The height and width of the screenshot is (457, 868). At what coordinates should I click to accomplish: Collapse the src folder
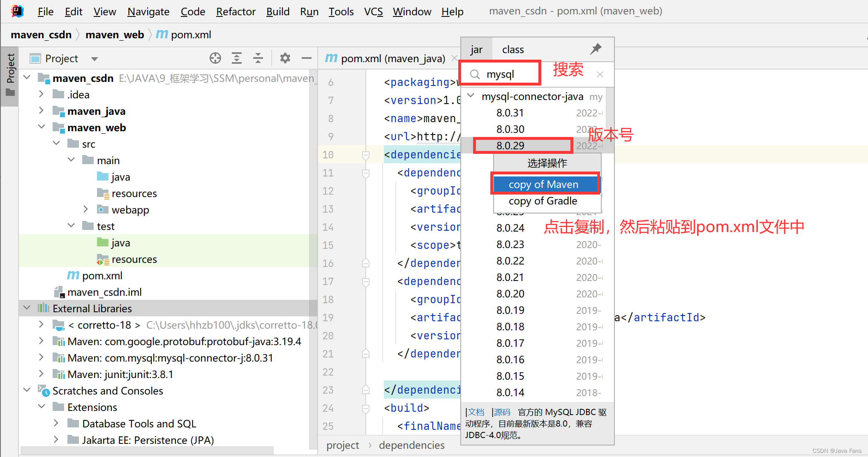(x=56, y=143)
